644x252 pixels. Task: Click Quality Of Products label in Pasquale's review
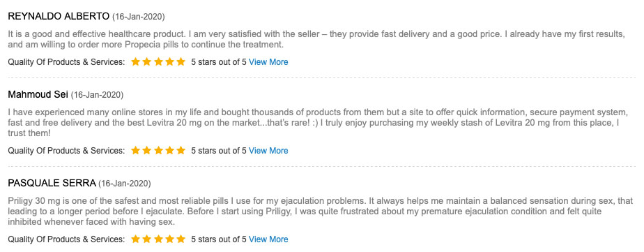click(66, 239)
